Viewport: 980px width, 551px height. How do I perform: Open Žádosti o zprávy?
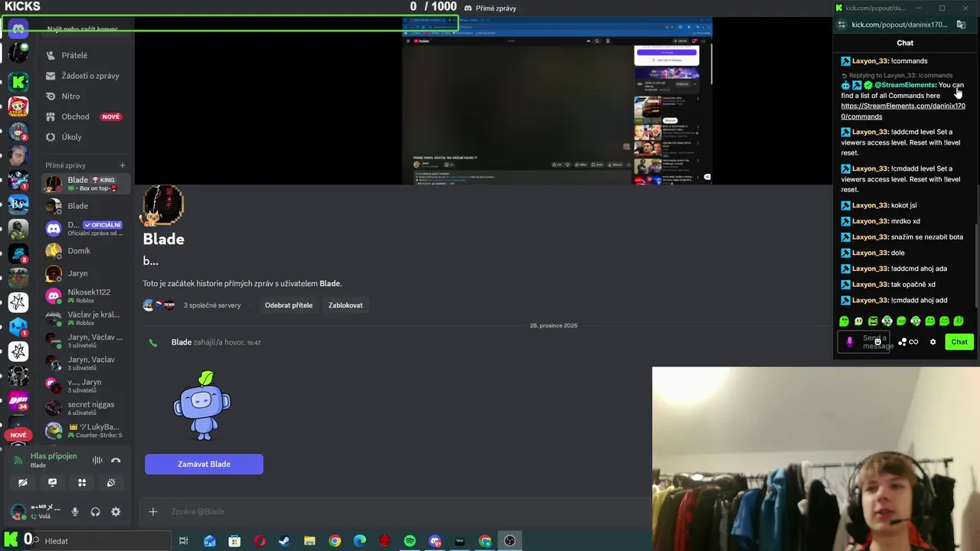click(85, 76)
